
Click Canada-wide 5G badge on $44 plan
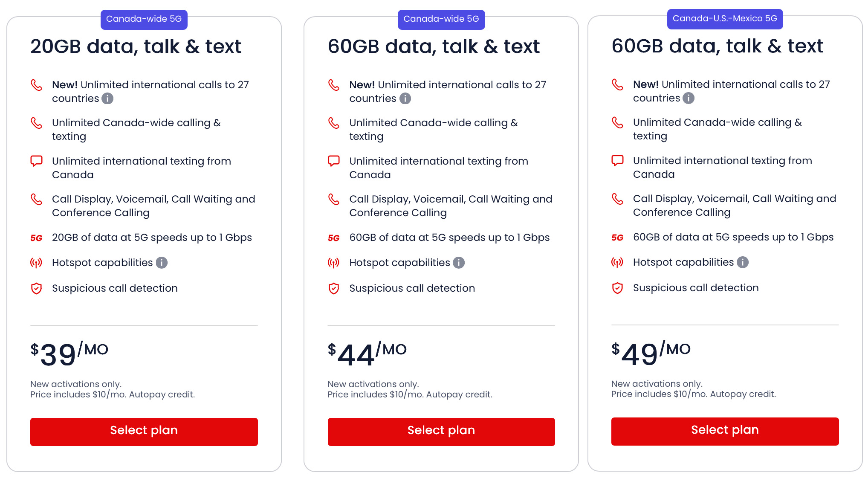tap(441, 19)
